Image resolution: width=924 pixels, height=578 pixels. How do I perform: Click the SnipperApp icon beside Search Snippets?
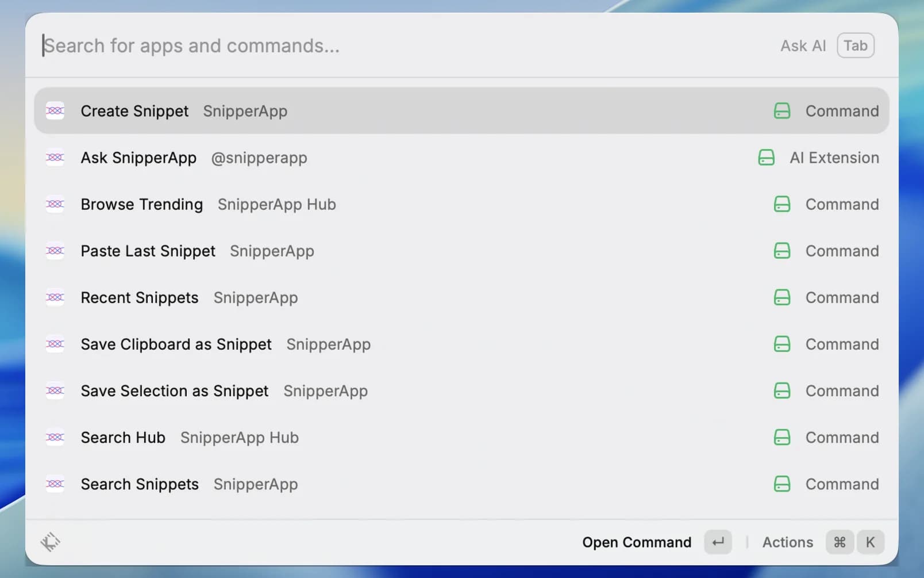tap(55, 484)
